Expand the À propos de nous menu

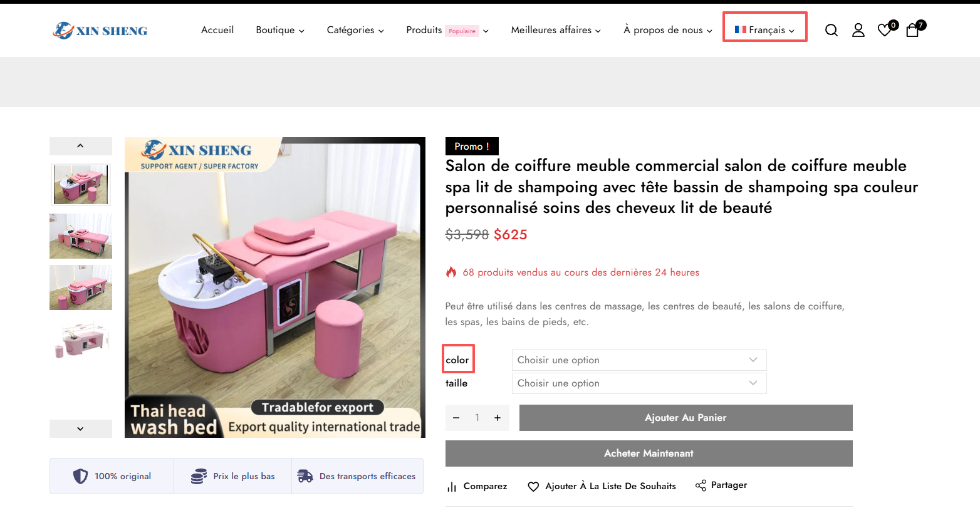(668, 30)
